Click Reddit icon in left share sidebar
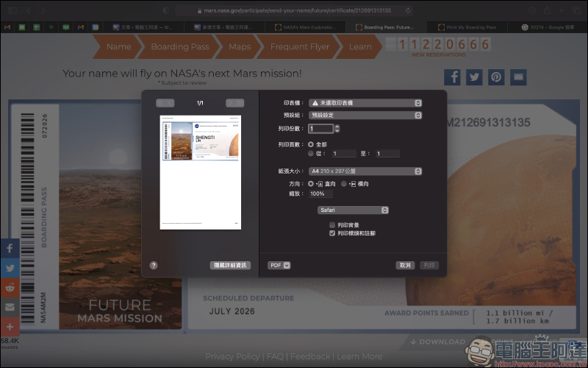Viewport: 588px width, 368px height. pos(10,288)
